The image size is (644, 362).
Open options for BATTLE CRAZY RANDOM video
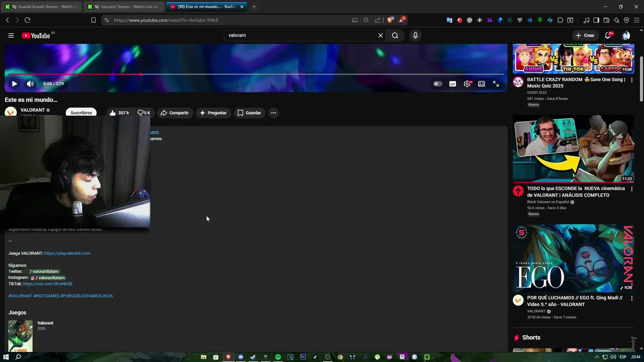pos(631,80)
